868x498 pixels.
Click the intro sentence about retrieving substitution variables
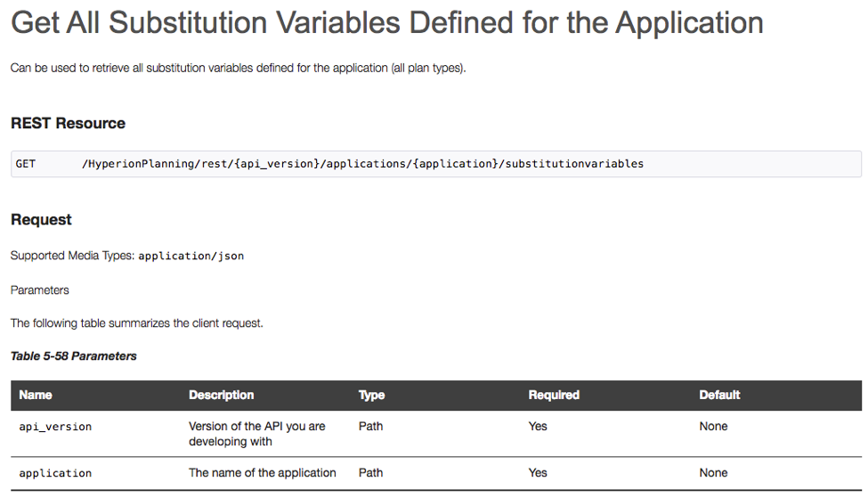[238, 69]
